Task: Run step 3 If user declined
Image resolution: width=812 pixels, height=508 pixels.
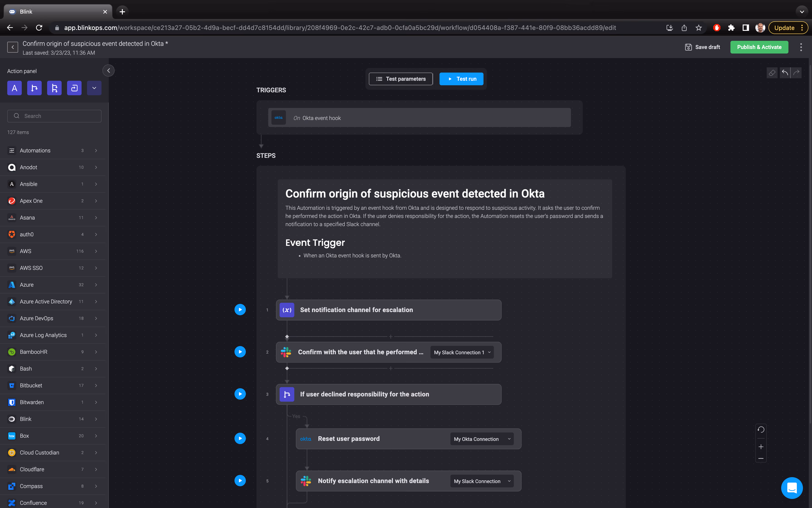Action: pyautogui.click(x=240, y=394)
